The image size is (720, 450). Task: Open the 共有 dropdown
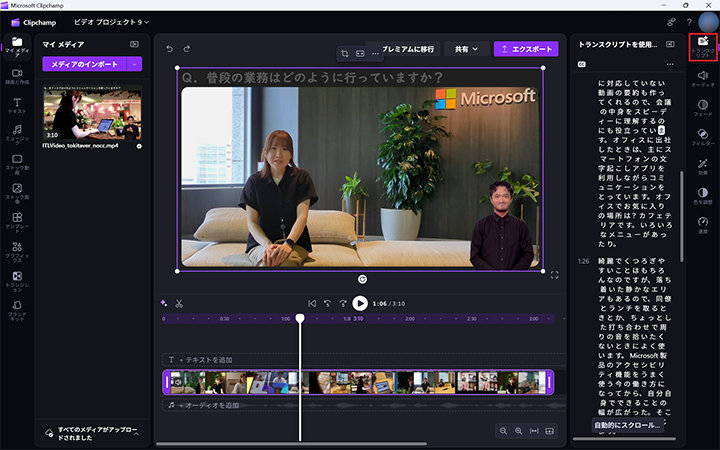467,49
